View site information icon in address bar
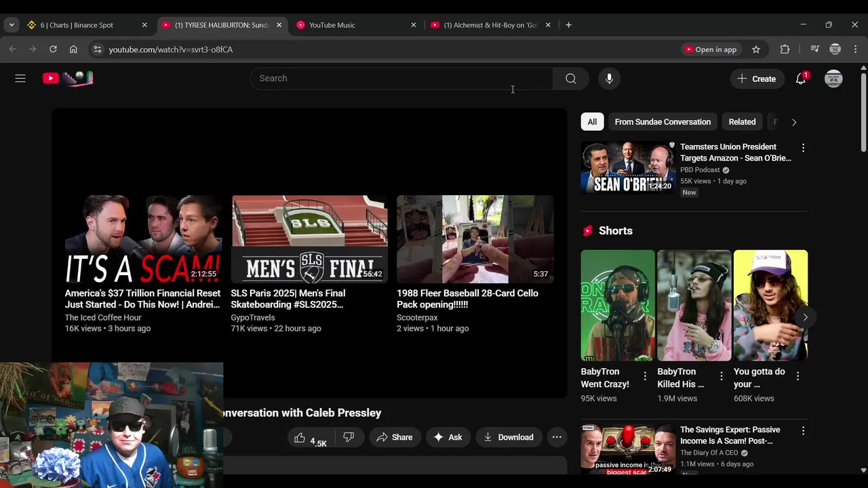The width and height of the screenshot is (868, 488). click(x=97, y=49)
